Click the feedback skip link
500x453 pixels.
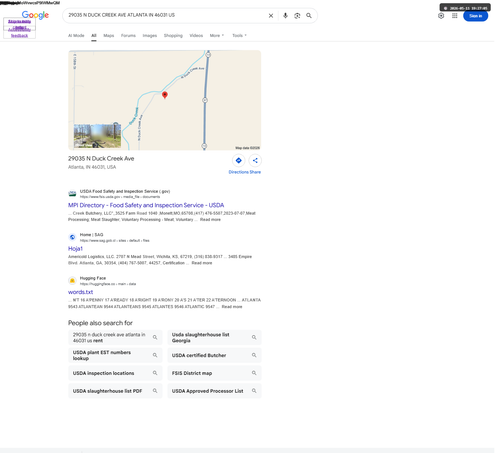tap(19, 36)
